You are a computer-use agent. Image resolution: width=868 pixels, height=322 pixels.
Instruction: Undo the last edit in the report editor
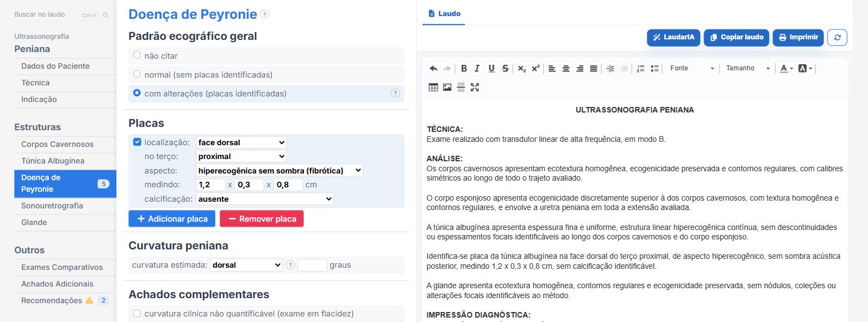coord(433,69)
